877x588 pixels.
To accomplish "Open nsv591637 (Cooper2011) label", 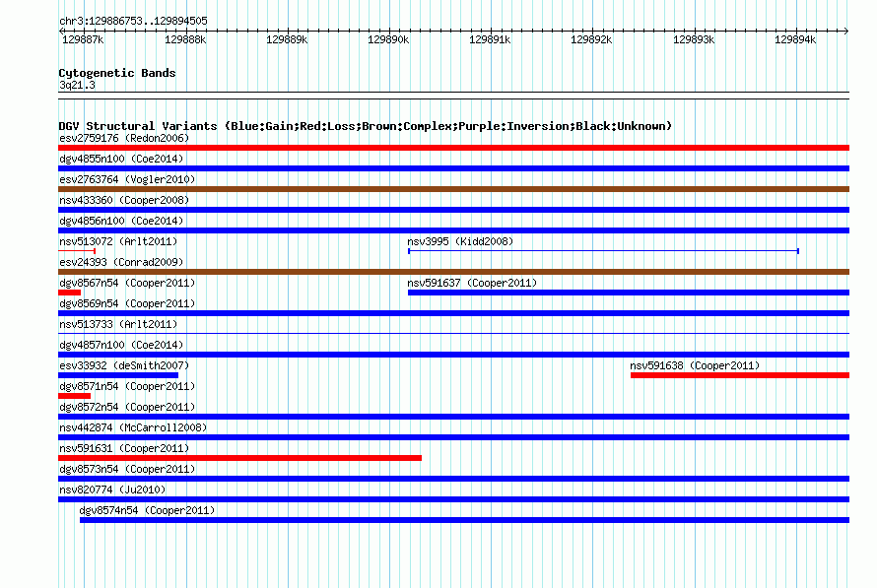I will point(472,283).
